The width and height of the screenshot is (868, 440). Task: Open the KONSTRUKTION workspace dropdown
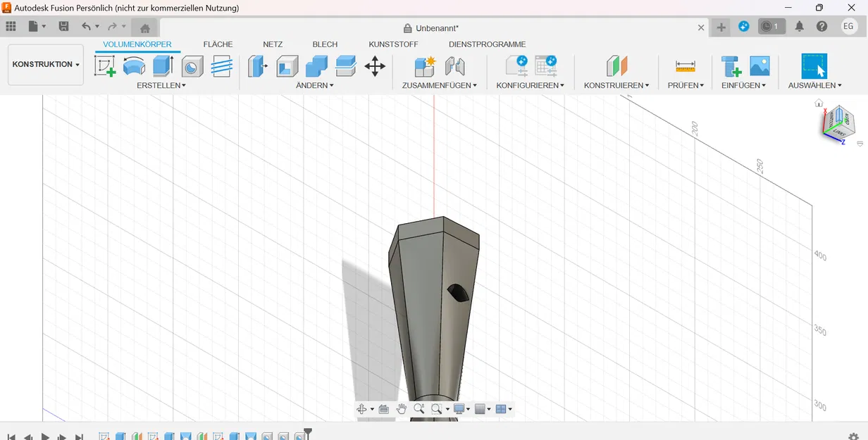click(x=46, y=64)
